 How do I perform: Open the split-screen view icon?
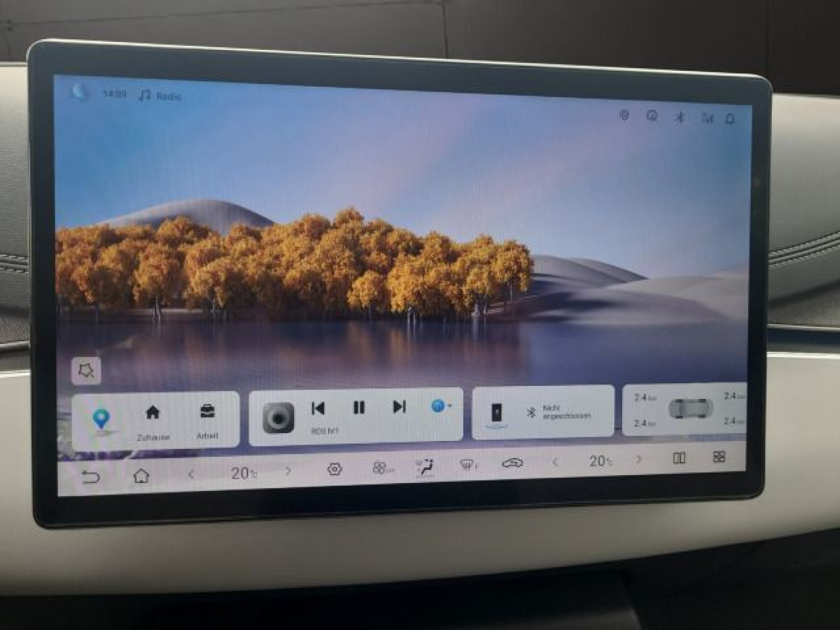click(x=679, y=458)
